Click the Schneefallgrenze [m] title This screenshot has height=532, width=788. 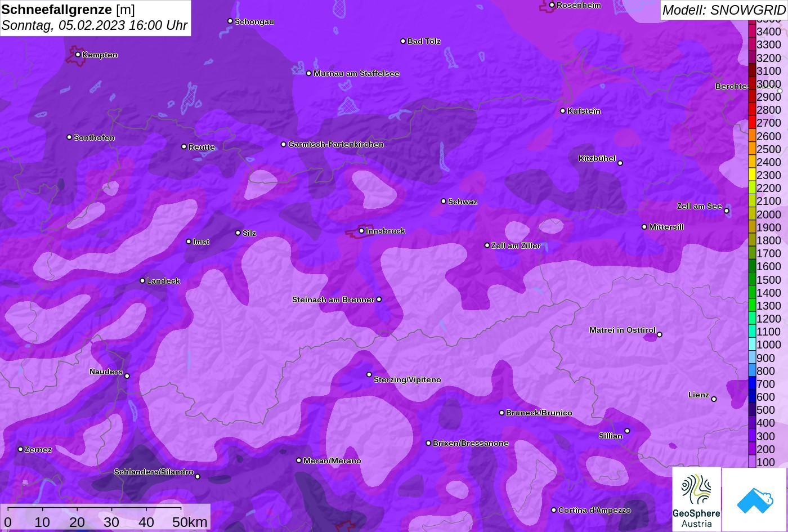tap(68, 10)
